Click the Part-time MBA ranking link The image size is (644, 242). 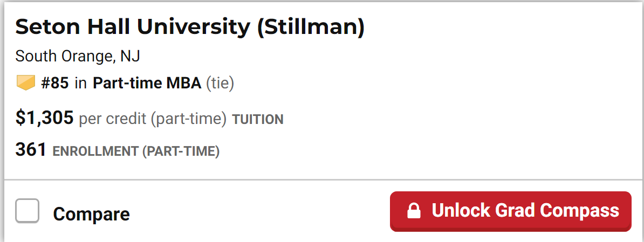147,83
